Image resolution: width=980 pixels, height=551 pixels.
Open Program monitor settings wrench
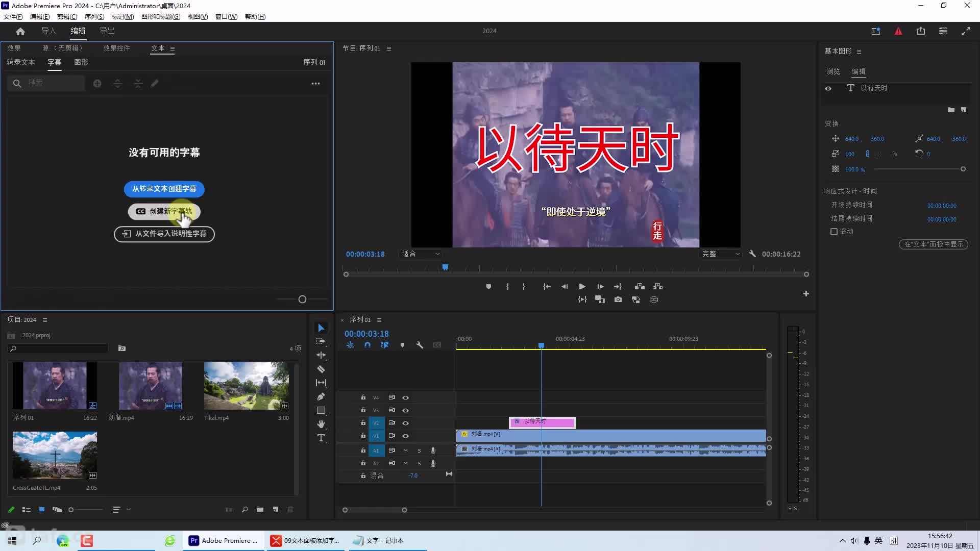coord(752,254)
